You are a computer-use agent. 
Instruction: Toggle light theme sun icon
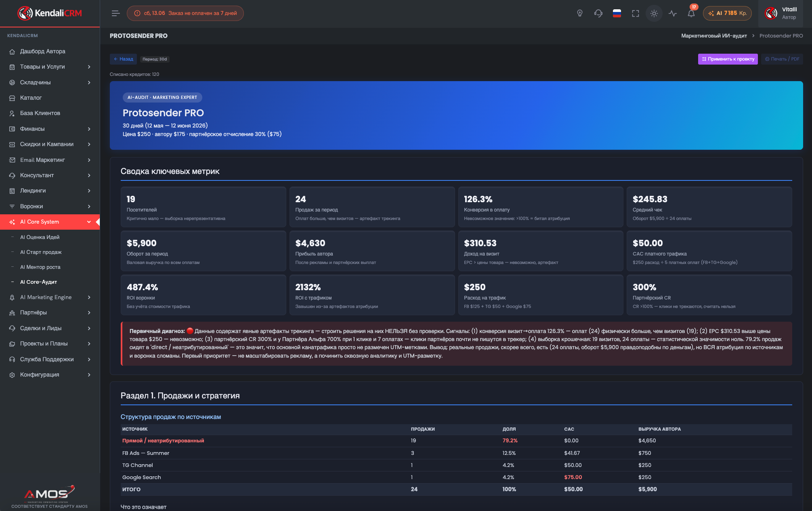tap(654, 13)
